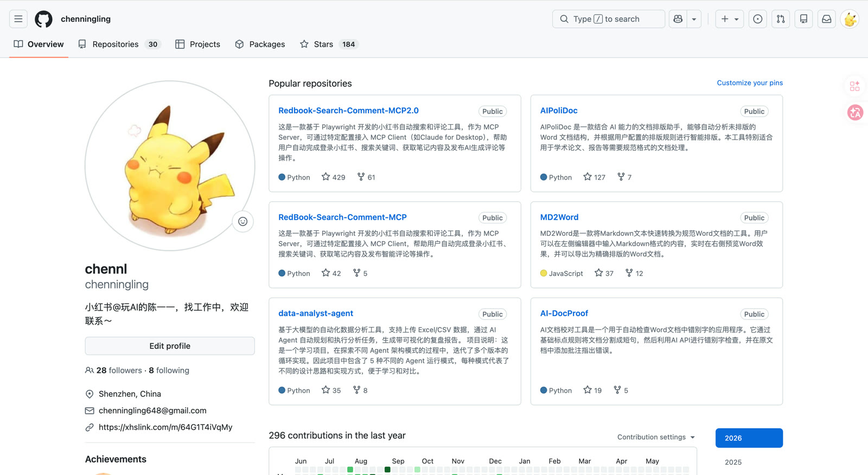
Task: Click the Achievements heading link
Action: click(x=116, y=459)
